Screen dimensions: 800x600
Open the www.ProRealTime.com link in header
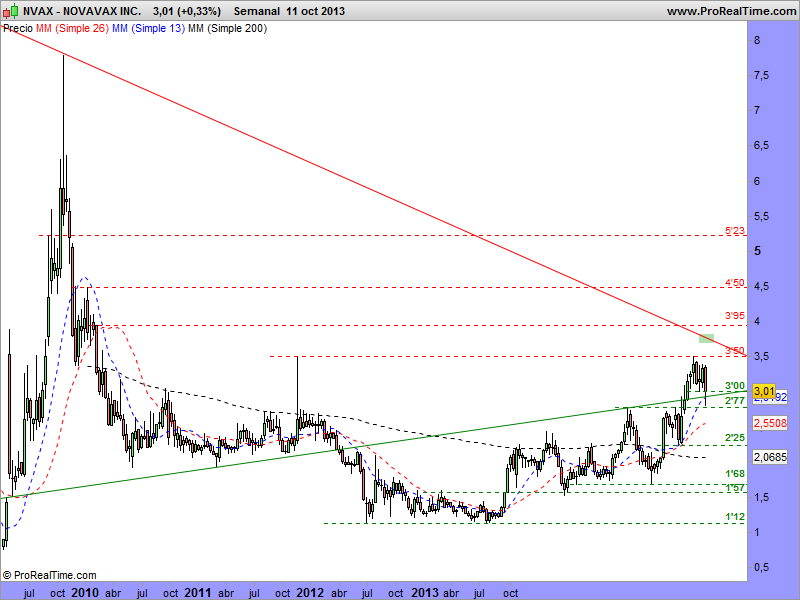[731, 11]
